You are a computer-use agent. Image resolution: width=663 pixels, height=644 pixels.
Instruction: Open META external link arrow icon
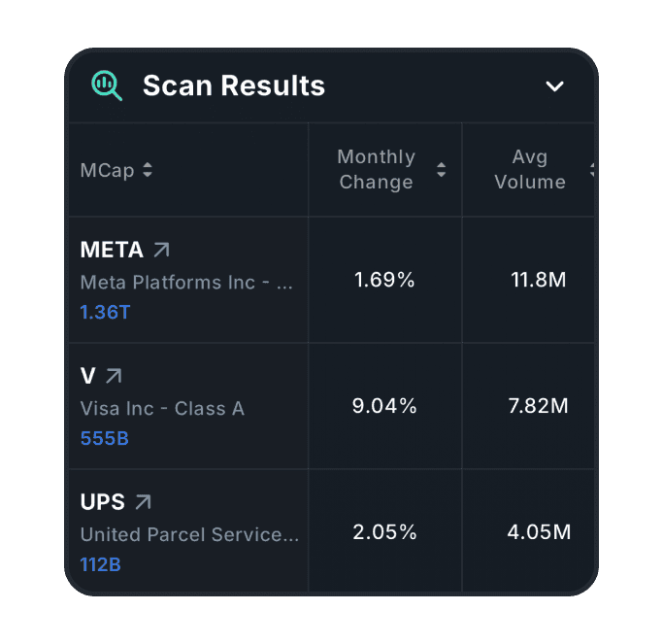point(161,250)
